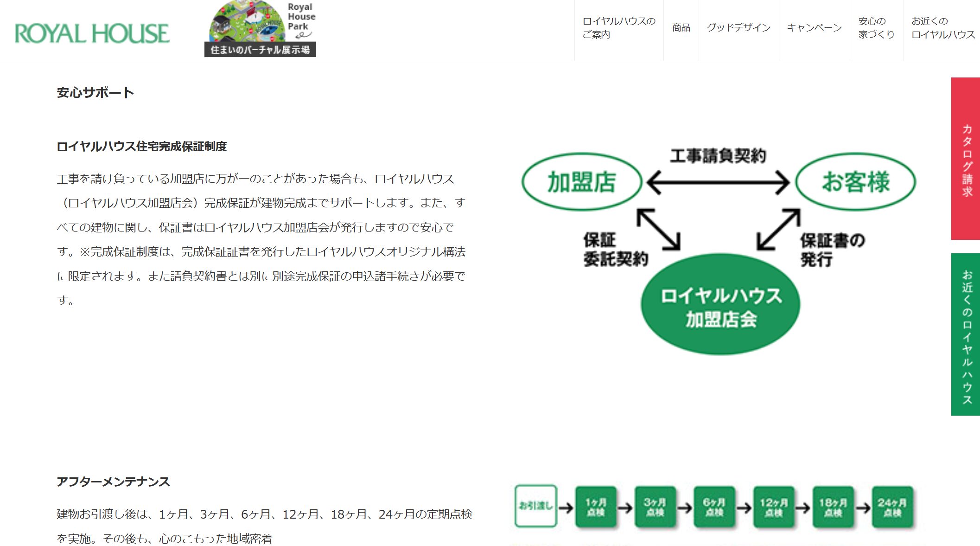Open the 安心の家づくり menu
Viewport: 980px width, 546px height.
[x=876, y=28]
